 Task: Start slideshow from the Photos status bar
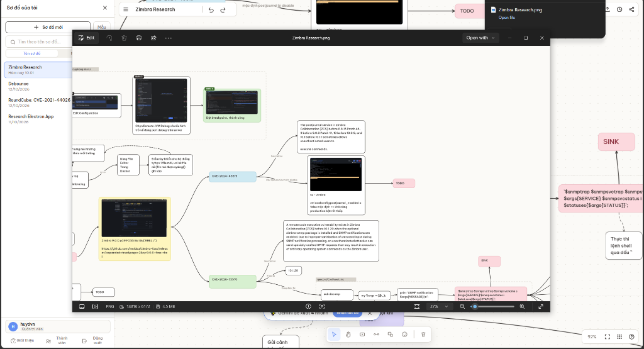coord(96,306)
